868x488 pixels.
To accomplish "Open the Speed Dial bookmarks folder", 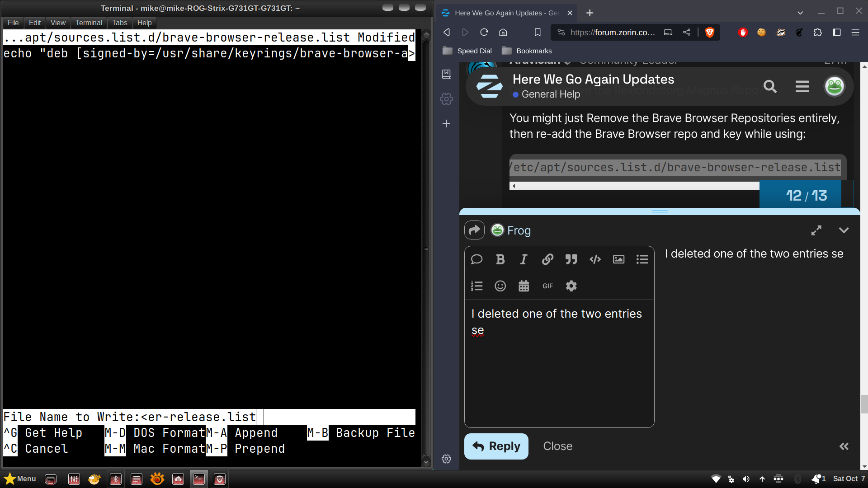I will click(x=467, y=51).
